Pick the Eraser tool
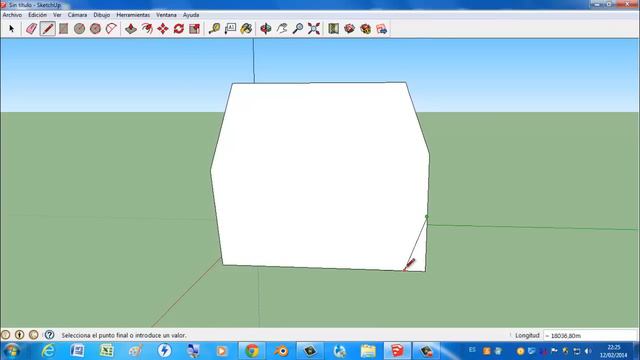 pos(31,29)
